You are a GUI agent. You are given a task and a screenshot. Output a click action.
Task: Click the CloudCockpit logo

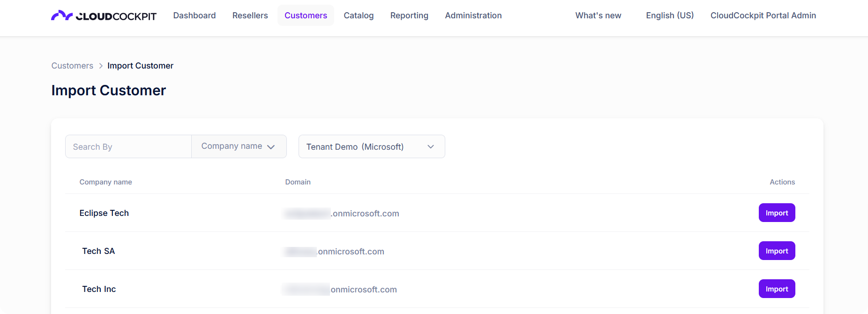pyautogui.click(x=104, y=15)
